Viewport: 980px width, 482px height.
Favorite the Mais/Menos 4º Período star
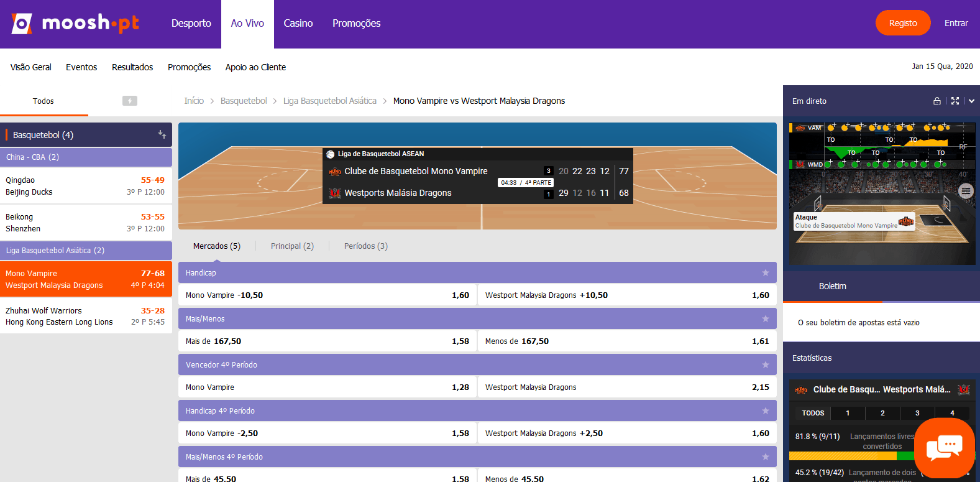(x=766, y=457)
